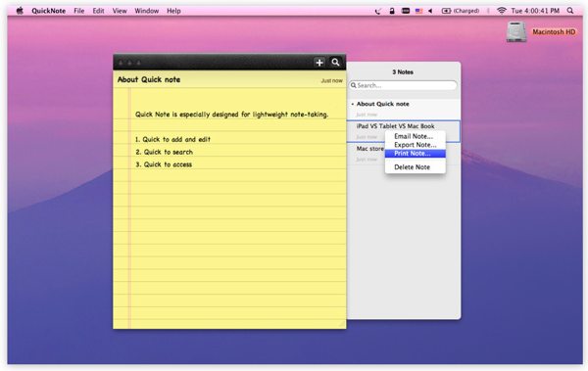Open the Edit menu
588x371 pixels.
click(98, 11)
